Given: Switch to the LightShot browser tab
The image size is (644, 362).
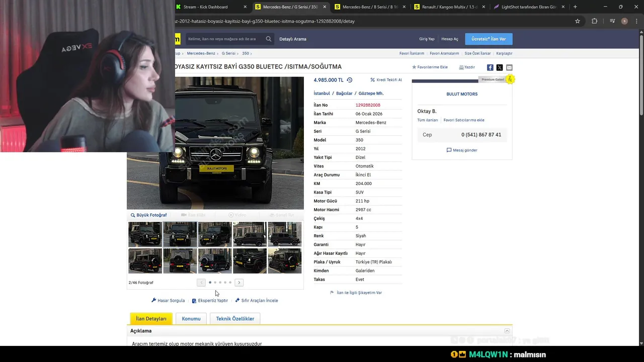Looking at the screenshot, I should (x=528, y=7).
